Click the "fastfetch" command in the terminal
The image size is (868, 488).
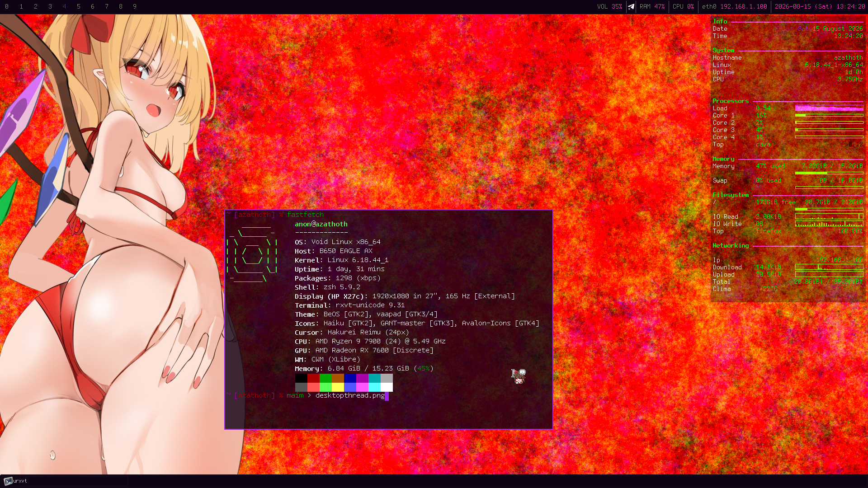(x=305, y=215)
